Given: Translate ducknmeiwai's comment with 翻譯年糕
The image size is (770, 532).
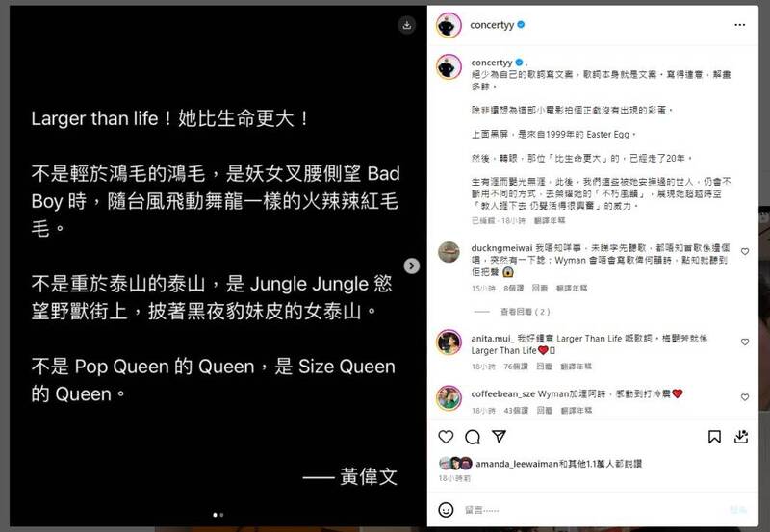Looking at the screenshot, I should coord(572,288).
